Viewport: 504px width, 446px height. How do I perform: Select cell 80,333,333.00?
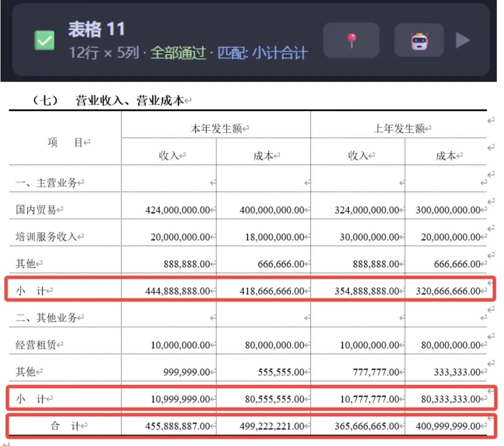[451, 399]
